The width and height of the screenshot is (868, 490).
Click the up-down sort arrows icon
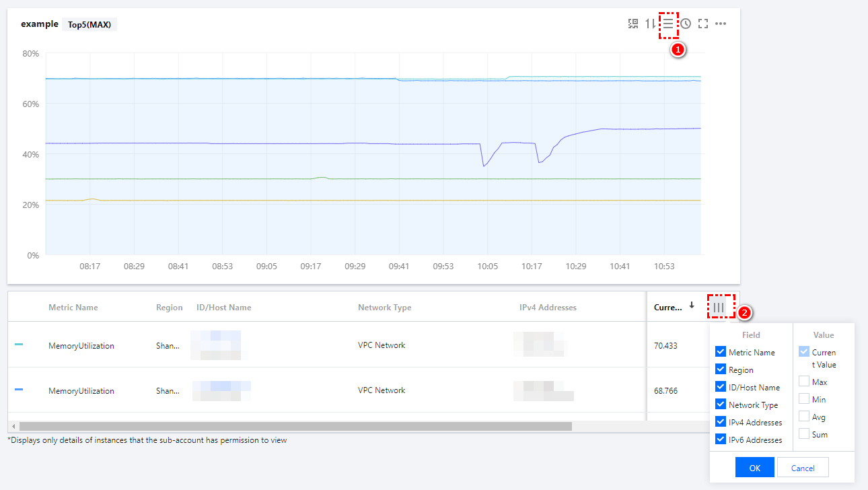[650, 24]
